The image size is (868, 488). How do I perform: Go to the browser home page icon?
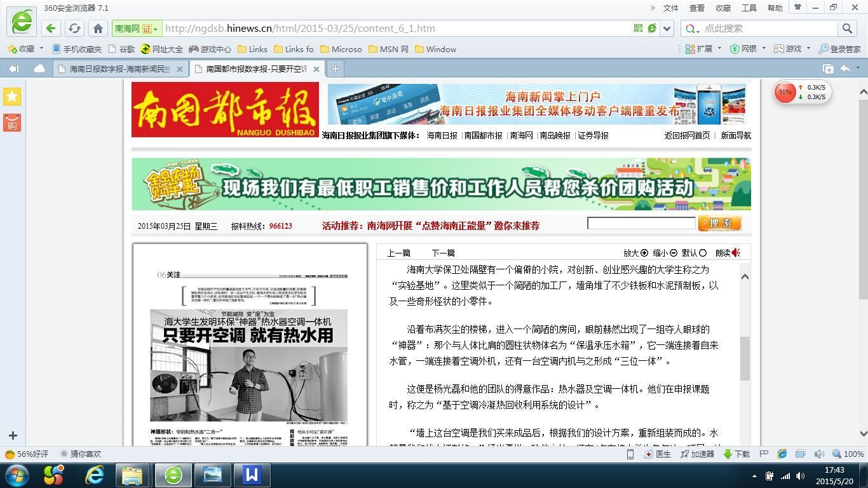98,29
